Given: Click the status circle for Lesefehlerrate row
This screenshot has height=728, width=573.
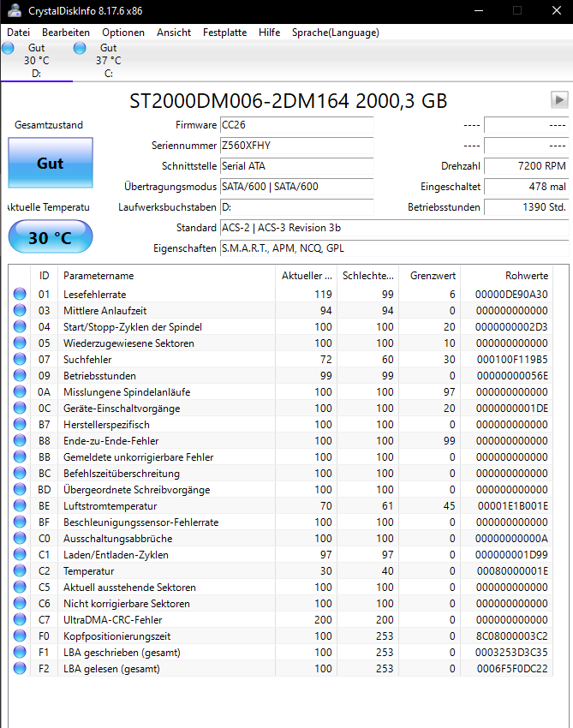Looking at the screenshot, I should [20, 294].
